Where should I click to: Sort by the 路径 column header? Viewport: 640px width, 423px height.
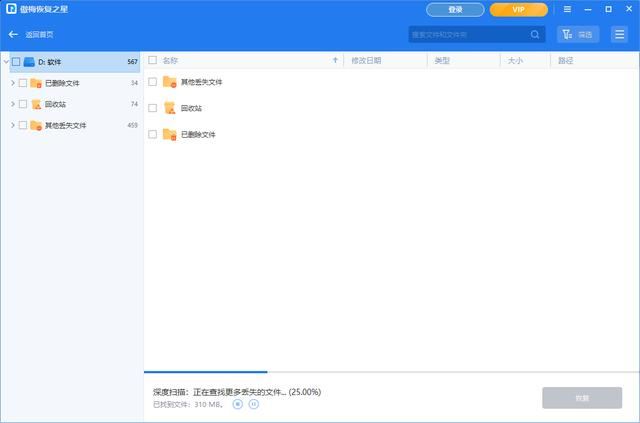click(x=594, y=60)
